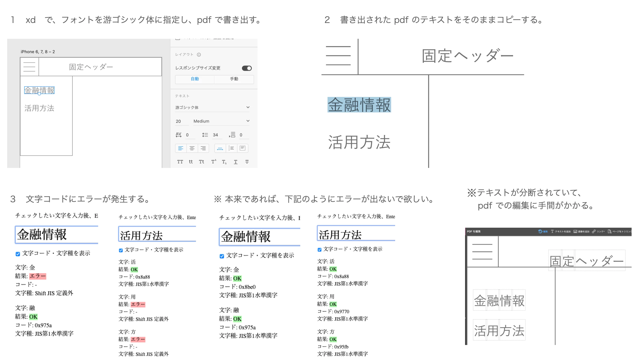
Task: Click the strikethrough text icon
Action: pos(247,162)
